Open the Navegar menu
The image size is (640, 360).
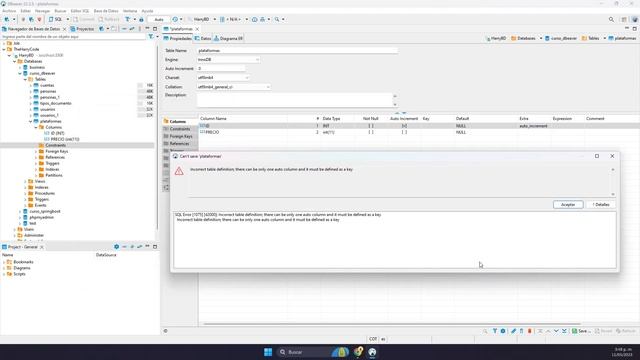click(42, 11)
